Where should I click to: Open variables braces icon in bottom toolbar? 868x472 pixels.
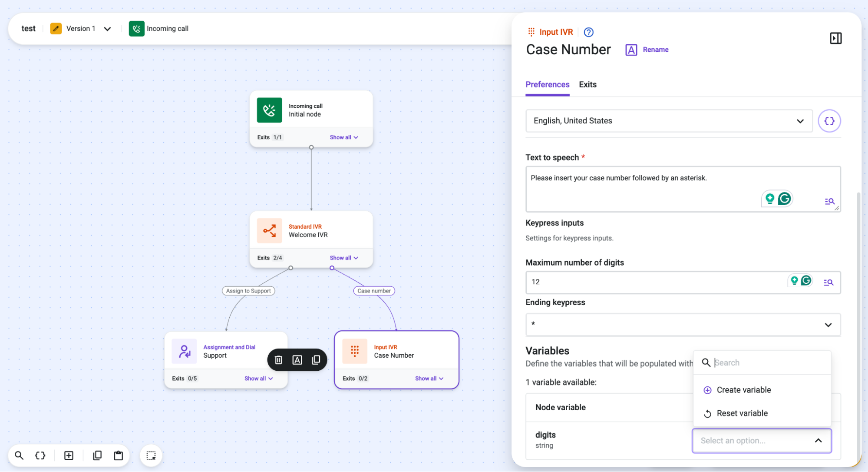tap(40, 455)
